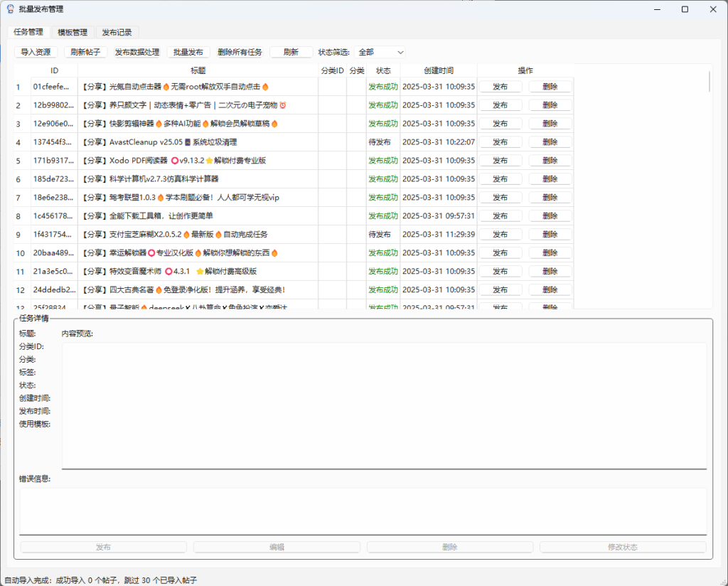This screenshot has height=586, width=728.
Task: Click the 删除所有任务 button
Action: (x=240, y=52)
